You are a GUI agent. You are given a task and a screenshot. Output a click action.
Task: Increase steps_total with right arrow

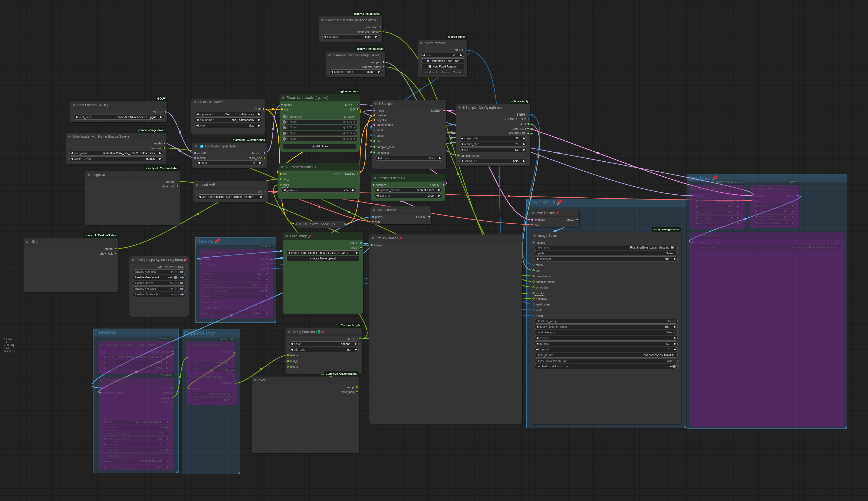(x=524, y=139)
